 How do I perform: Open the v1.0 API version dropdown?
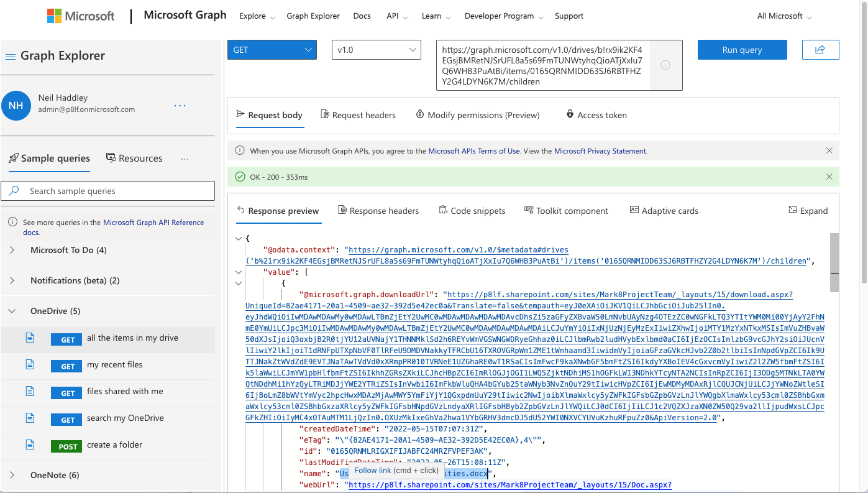[376, 50]
